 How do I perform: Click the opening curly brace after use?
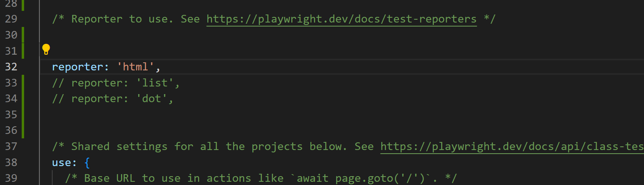87,162
